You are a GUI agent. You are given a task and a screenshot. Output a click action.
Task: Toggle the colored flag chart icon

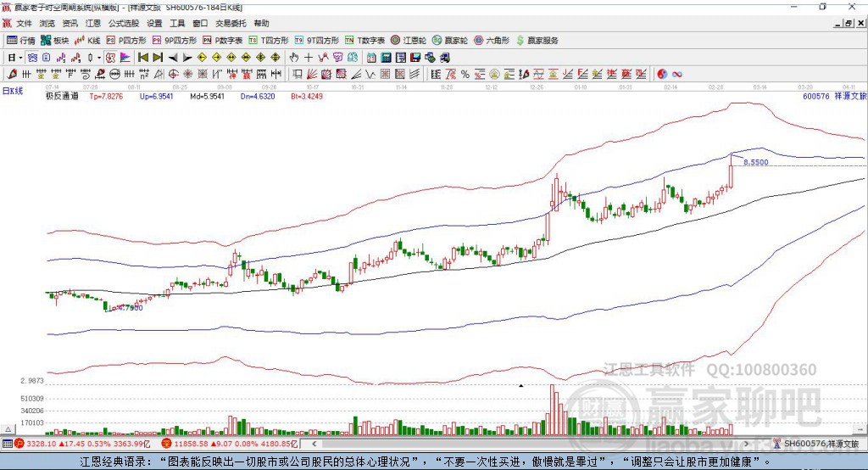[x=125, y=58]
